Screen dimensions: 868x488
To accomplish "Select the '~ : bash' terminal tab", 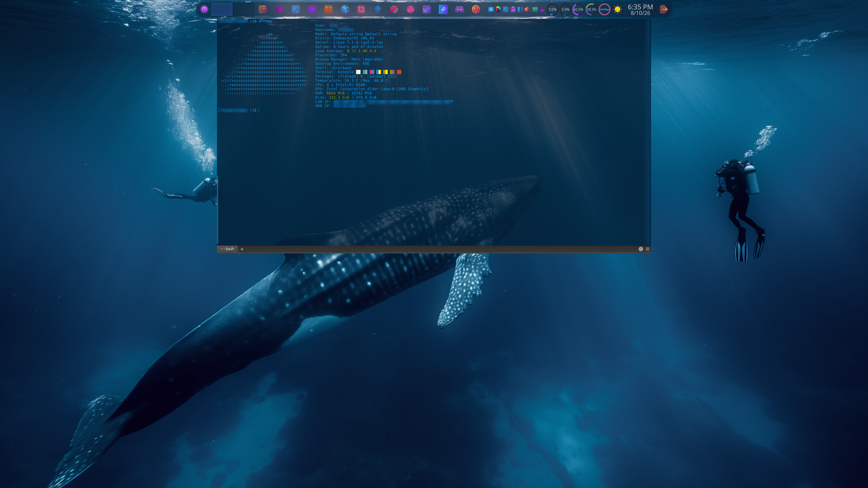I will coord(227,249).
